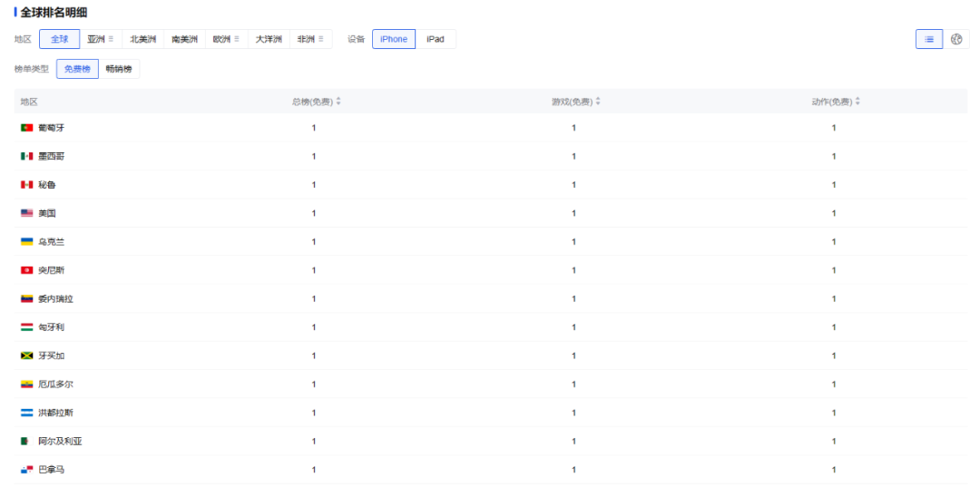Click the 地区 column header

click(x=29, y=102)
